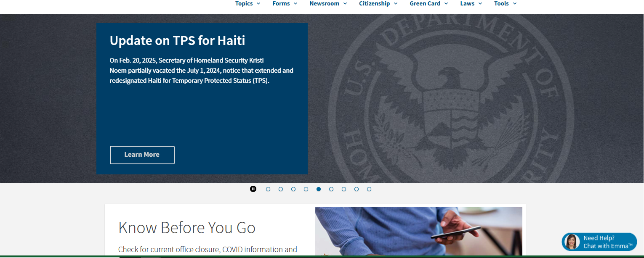644x258 pixels.
Task: Select the second carousel slide dot
Action: click(281, 189)
